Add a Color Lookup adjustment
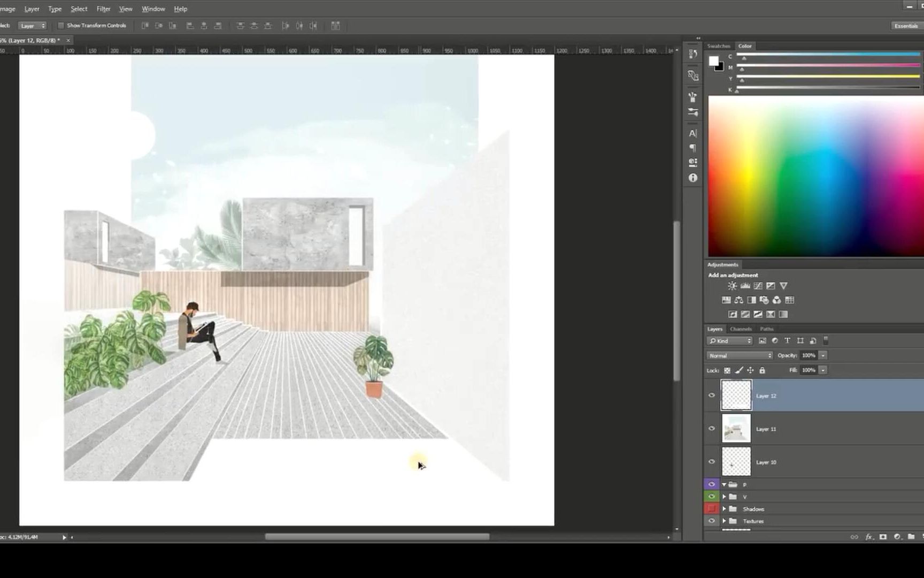The image size is (924, 578). 789,300
